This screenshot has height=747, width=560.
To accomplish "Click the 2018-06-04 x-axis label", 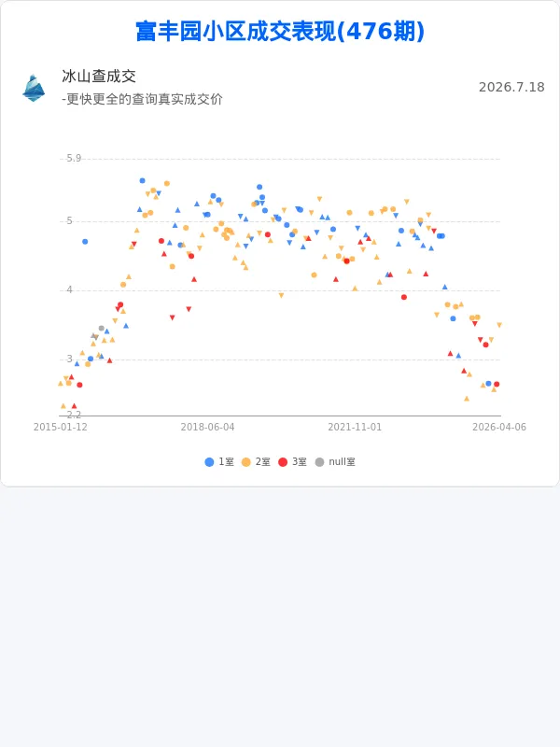I will click(207, 427).
